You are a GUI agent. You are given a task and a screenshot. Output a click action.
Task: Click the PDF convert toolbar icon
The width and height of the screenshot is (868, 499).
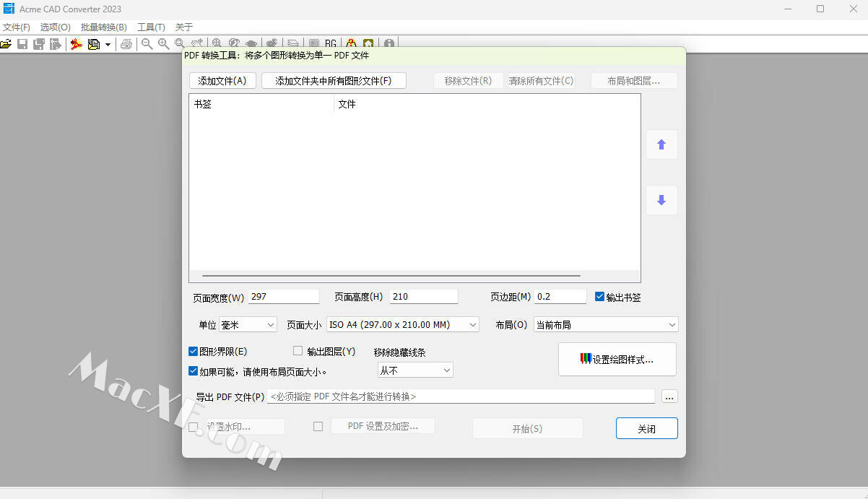coord(76,44)
